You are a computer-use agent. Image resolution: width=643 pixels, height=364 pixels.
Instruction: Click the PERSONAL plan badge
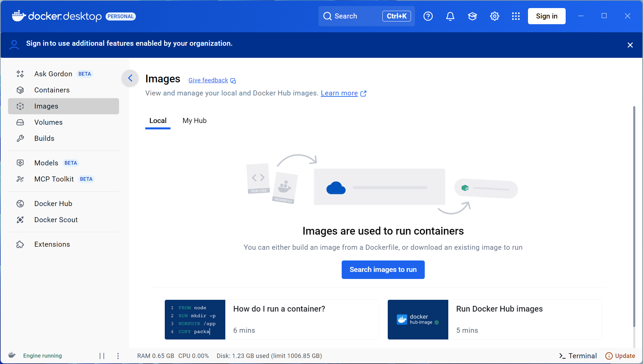(120, 16)
